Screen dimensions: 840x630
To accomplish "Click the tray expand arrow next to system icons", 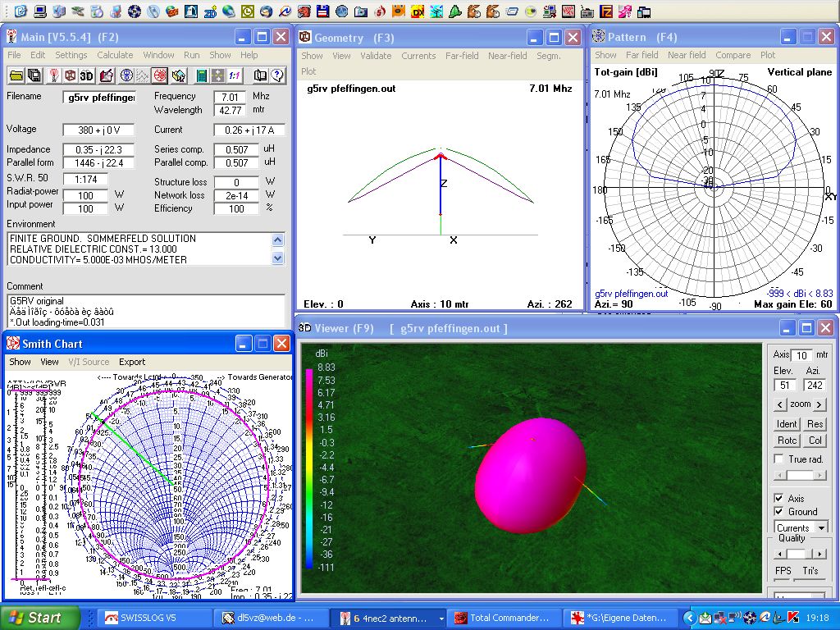I will pyautogui.click(x=690, y=618).
